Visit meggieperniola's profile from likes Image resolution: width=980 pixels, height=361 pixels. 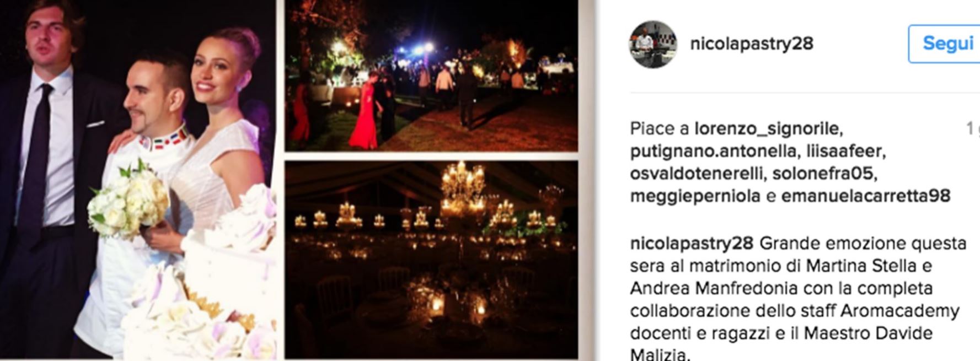coord(696,196)
